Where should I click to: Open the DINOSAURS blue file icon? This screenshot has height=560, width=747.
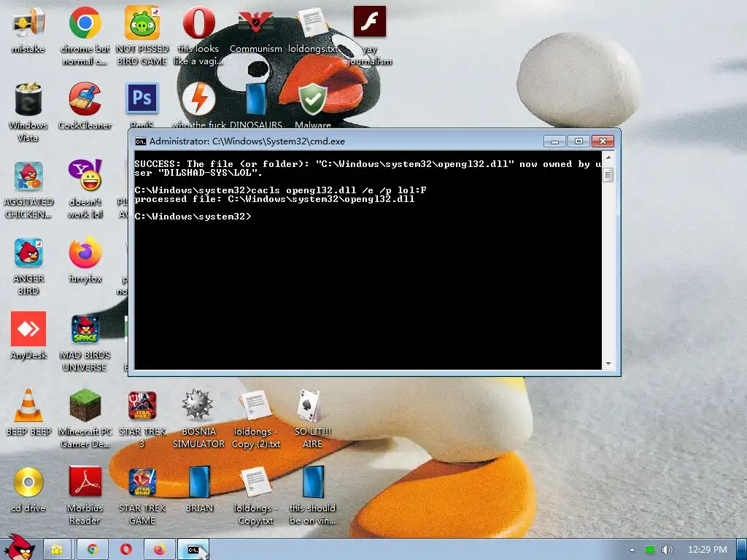pos(256,99)
